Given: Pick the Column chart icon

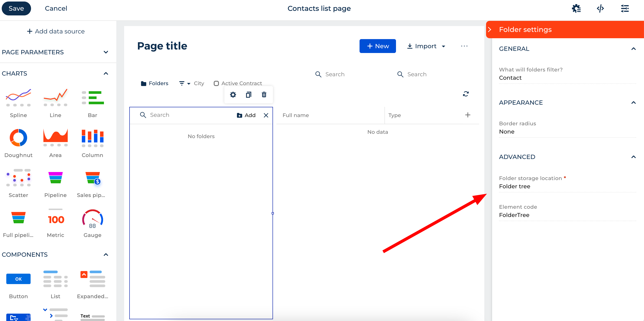Looking at the screenshot, I should 92,138.
